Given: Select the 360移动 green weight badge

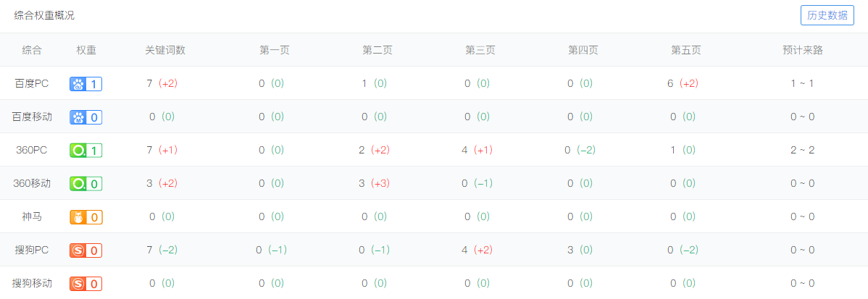Looking at the screenshot, I should (85, 183).
